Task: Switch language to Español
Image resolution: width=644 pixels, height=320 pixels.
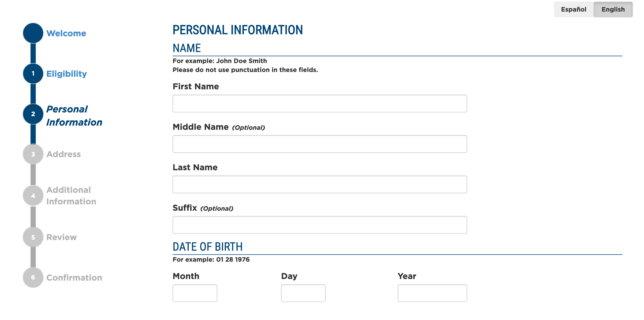Action: (573, 9)
